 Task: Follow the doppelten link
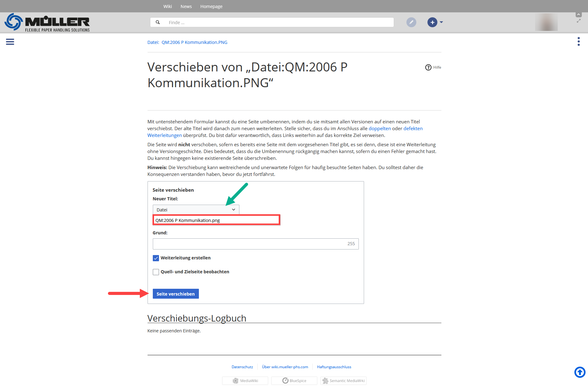click(380, 129)
